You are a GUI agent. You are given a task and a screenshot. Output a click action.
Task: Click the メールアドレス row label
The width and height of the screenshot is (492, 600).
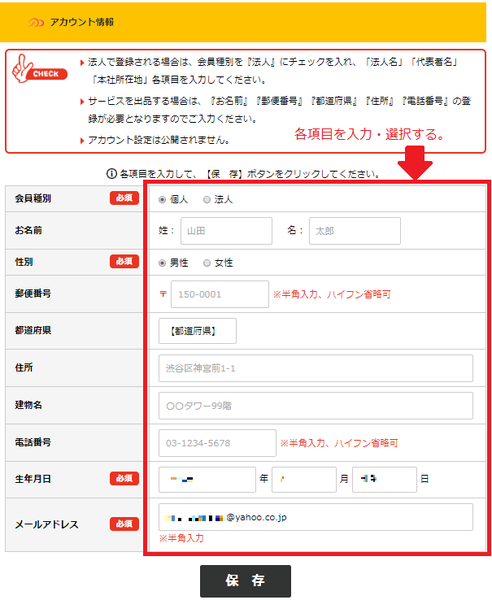47,525
